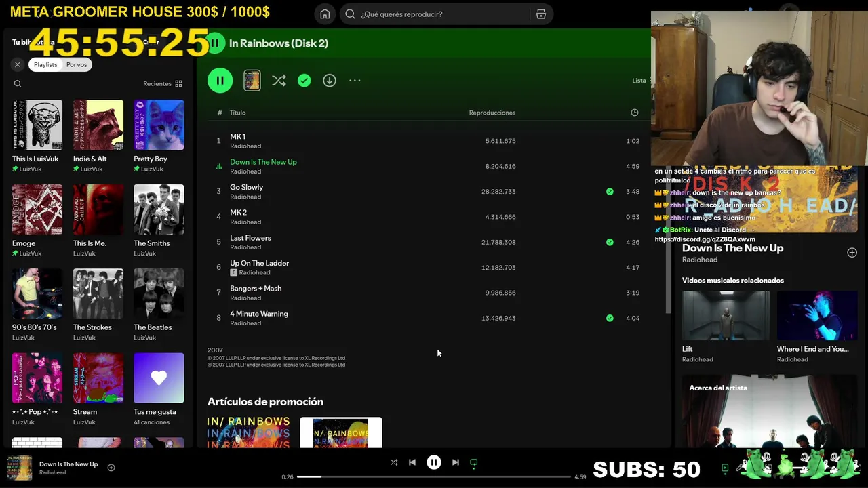The width and height of the screenshot is (868, 488).
Task: Open the Emoge playlist
Action: coord(37,221)
